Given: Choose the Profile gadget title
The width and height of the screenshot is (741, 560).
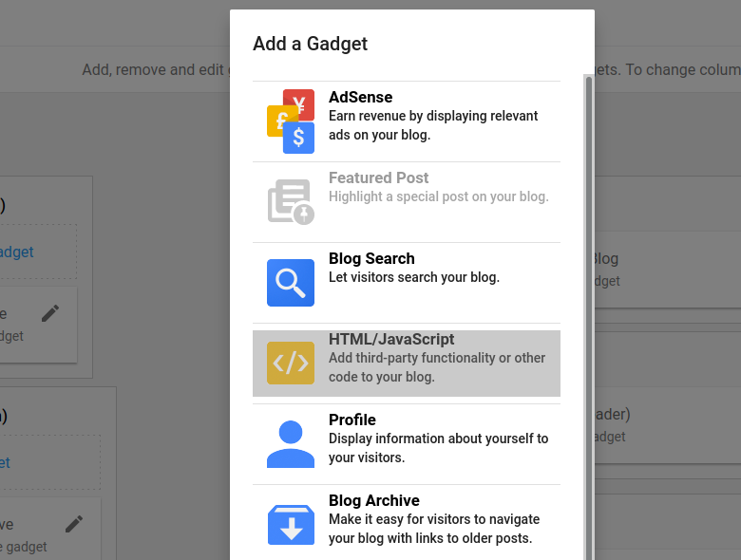Looking at the screenshot, I should click(352, 420).
